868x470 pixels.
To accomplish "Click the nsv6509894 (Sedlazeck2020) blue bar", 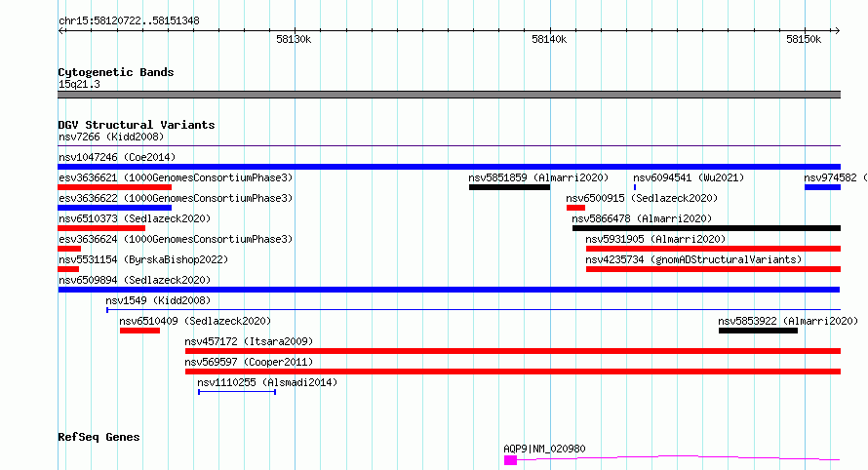I will pyautogui.click(x=449, y=290).
